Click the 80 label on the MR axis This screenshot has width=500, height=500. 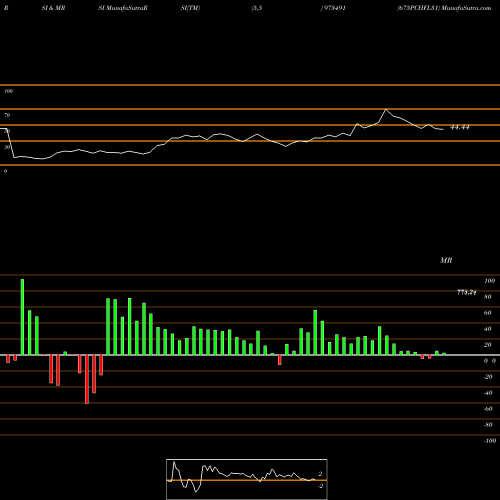(x=488, y=297)
